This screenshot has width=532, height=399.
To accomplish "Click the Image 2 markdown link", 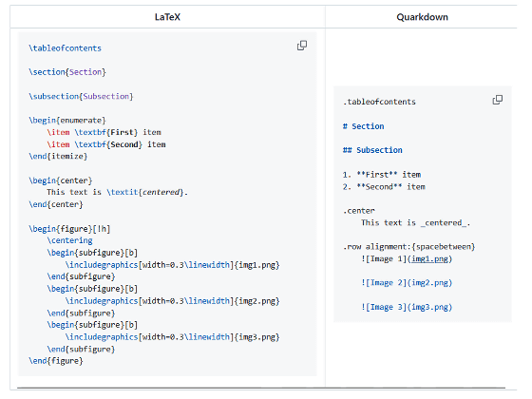I will pos(407,283).
